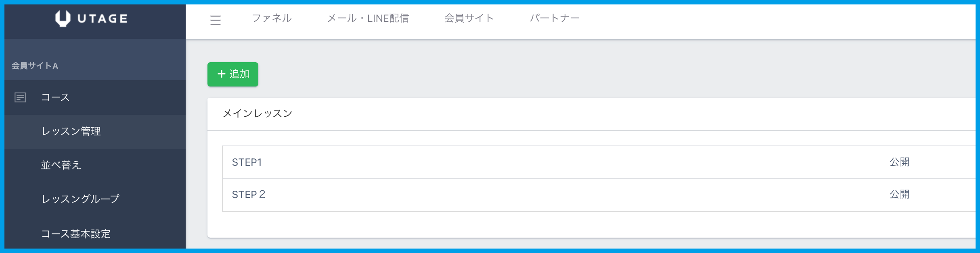
Task: Click the UTAGE shield logo icon
Action: pos(63,19)
